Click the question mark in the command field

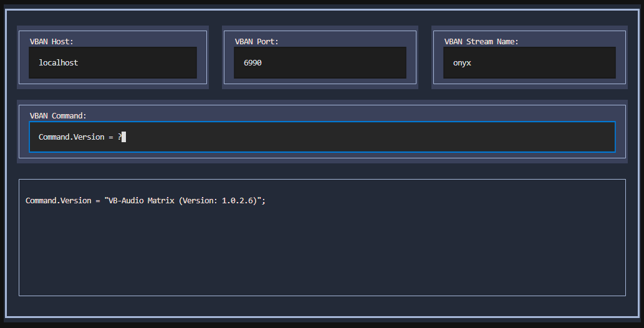(x=119, y=137)
